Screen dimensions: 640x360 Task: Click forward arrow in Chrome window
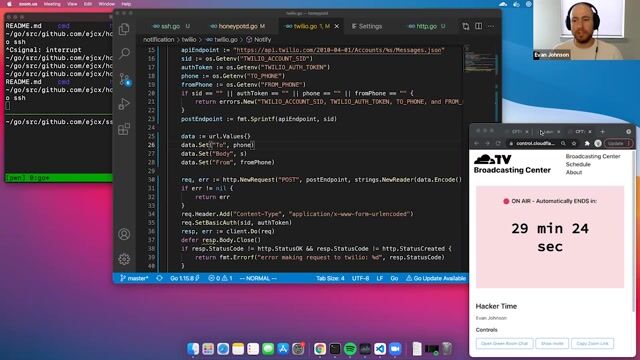[x=487, y=143]
